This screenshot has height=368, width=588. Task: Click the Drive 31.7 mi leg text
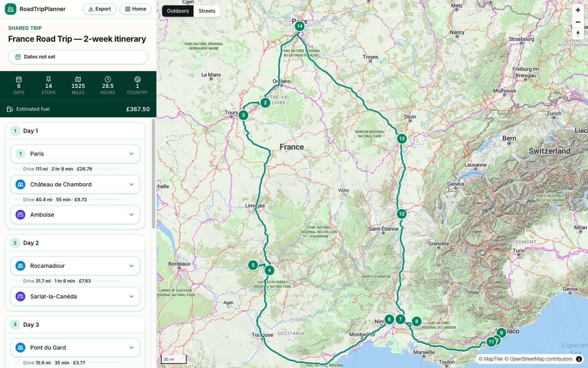point(57,281)
